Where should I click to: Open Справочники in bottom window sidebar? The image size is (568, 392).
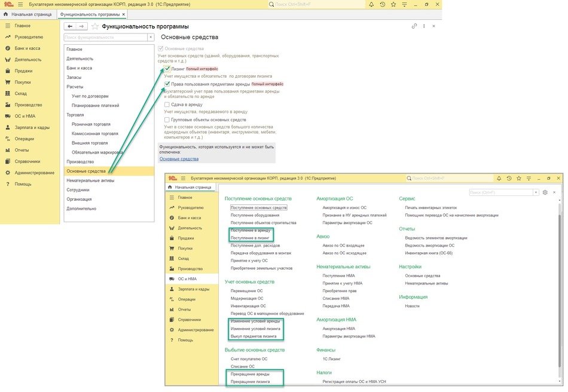pos(190,320)
